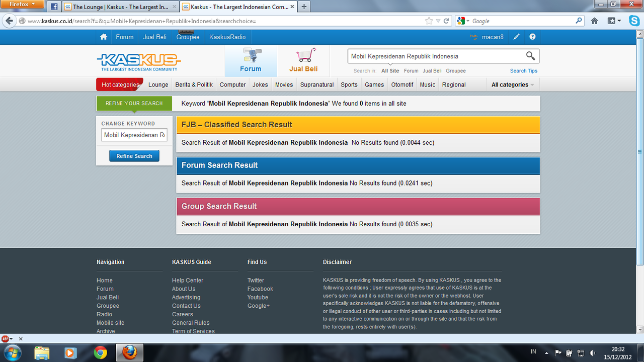Open the bookmarks menu dropdown button
The width and height of the screenshot is (644, 362).
click(614, 21)
